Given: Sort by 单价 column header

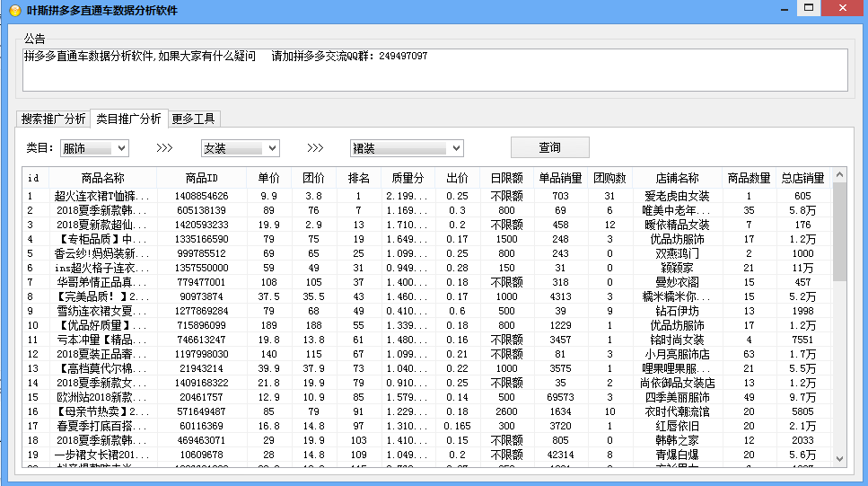Looking at the screenshot, I should [268, 178].
